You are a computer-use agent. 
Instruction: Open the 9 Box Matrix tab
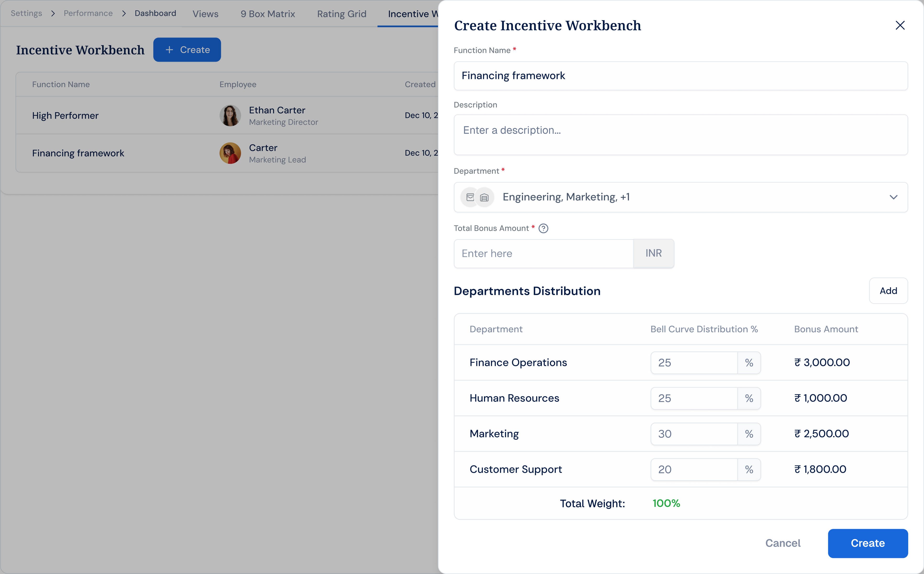coord(268,14)
